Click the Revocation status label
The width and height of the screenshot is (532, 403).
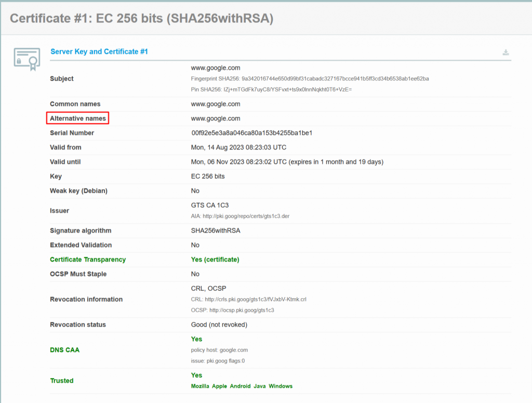(x=78, y=325)
